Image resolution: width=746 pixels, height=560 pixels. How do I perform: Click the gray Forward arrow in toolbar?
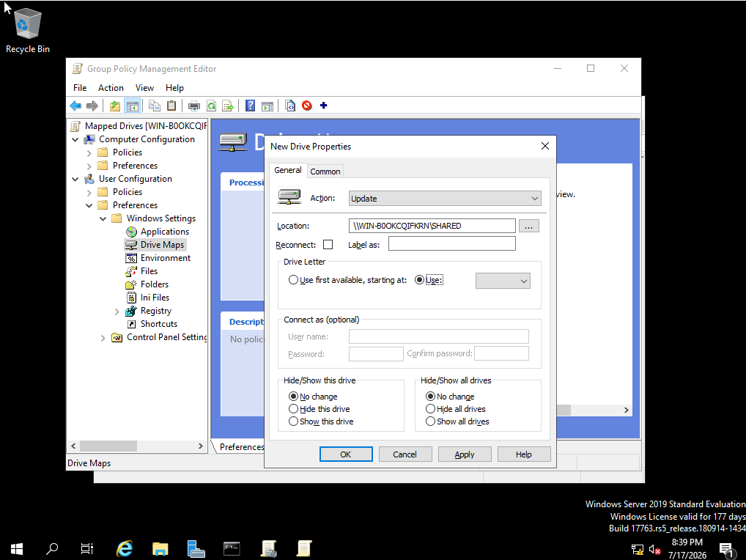pyautogui.click(x=92, y=106)
